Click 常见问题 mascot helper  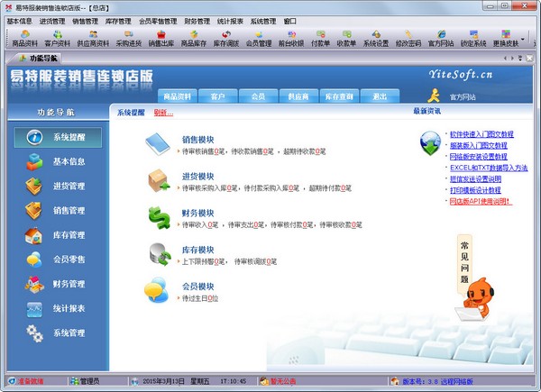pyautogui.click(x=474, y=278)
